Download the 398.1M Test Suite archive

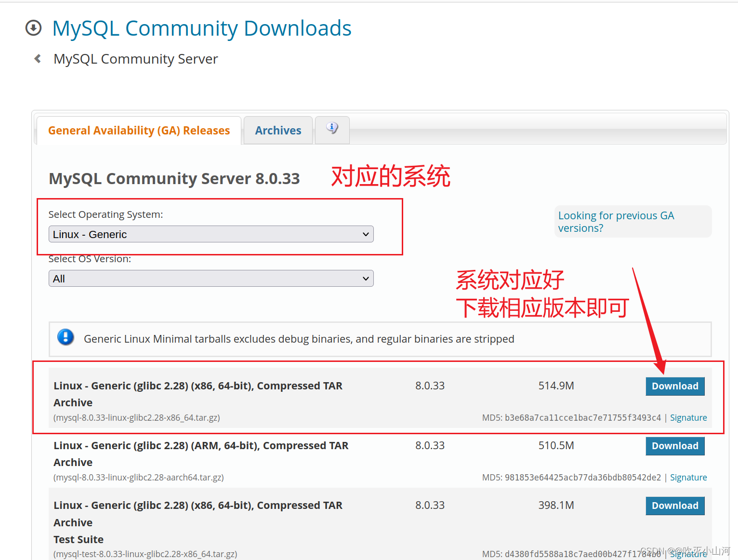point(675,506)
